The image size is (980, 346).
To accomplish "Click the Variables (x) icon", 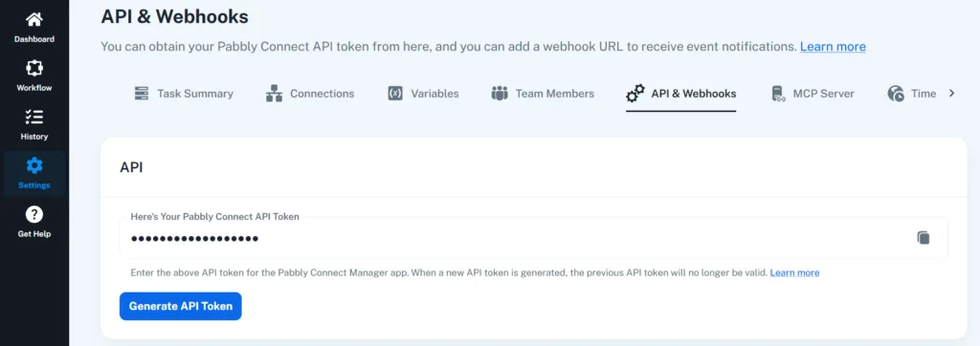I will pyautogui.click(x=395, y=94).
